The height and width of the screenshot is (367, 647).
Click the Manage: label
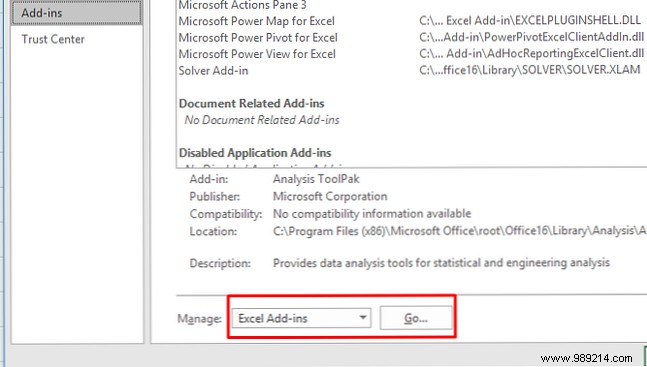pos(199,319)
